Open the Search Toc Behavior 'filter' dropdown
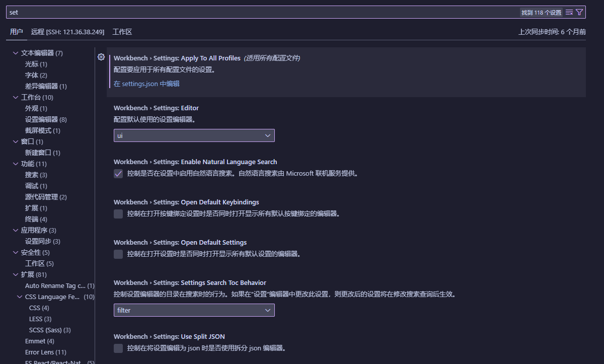This screenshot has width=604, height=364. click(194, 310)
